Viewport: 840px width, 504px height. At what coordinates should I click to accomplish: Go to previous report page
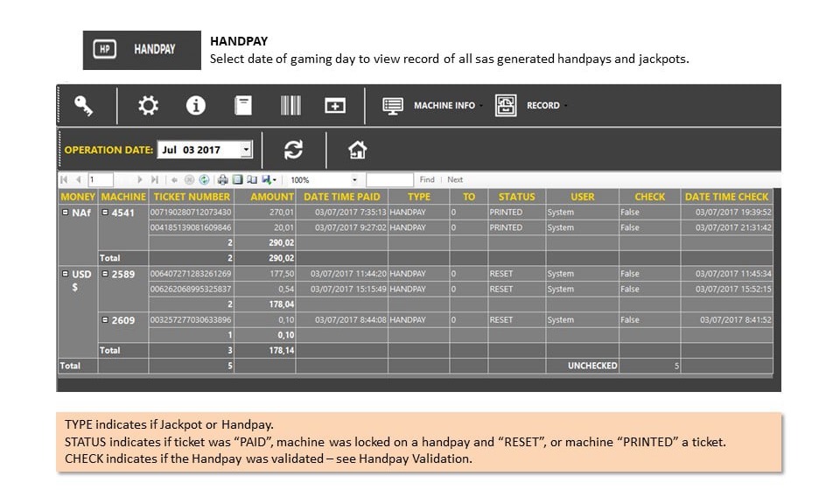point(78,180)
